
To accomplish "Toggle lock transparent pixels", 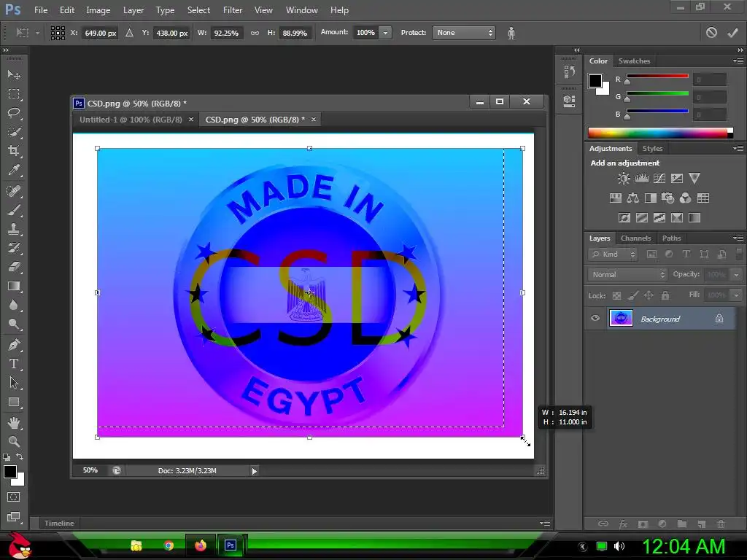I will (x=616, y=296).
